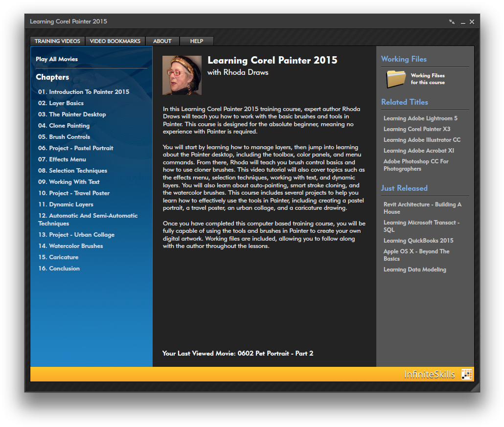Open chapter 09 Working With Text

69,182
